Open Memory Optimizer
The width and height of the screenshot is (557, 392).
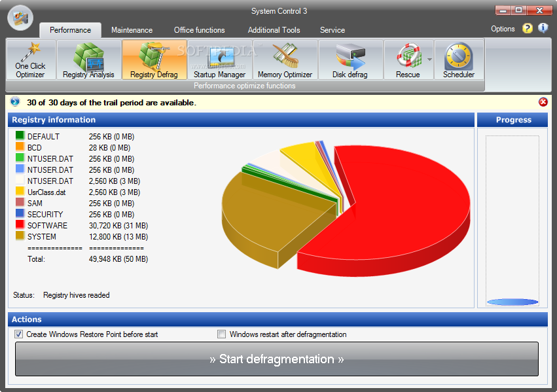[x=285, y=60]
